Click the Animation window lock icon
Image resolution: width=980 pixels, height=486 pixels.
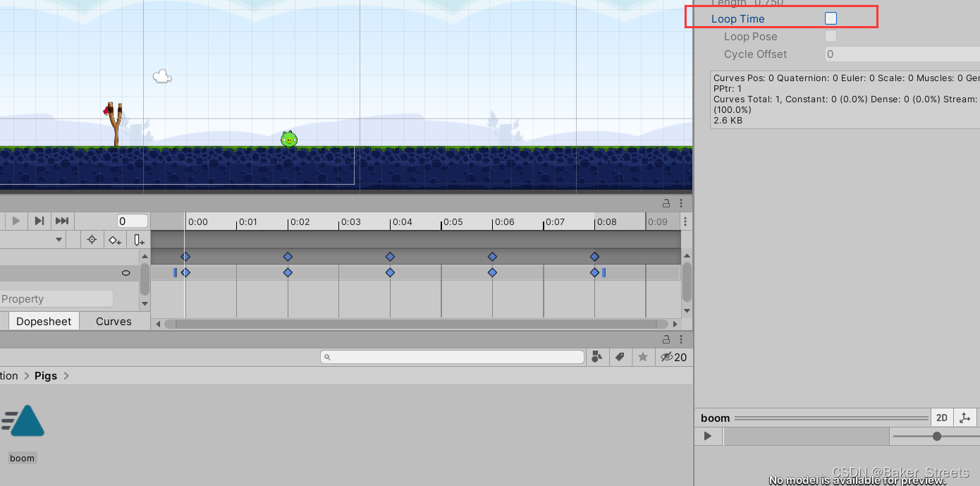666,203
